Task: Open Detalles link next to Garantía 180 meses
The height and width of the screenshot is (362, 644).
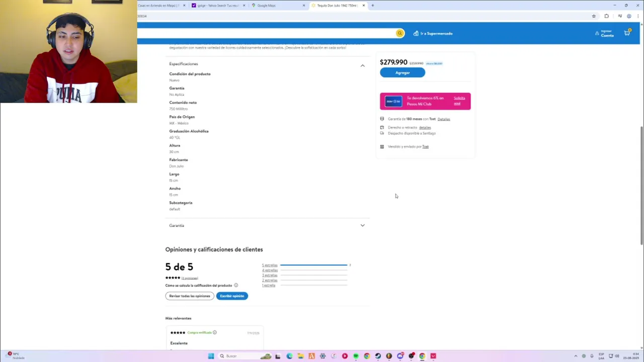Action: pyautogui.click(x=444, y=119)
